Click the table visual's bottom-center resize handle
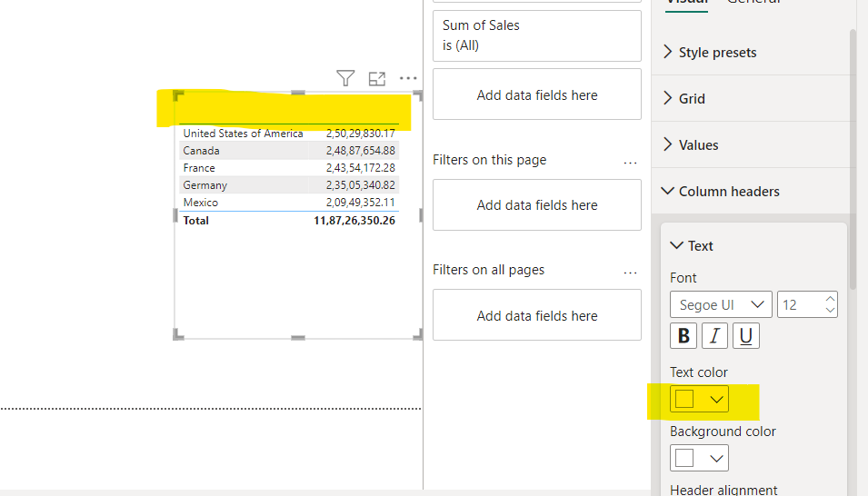Screen dimensions: 868x496 pyautogui.click(x=298, y=338)
